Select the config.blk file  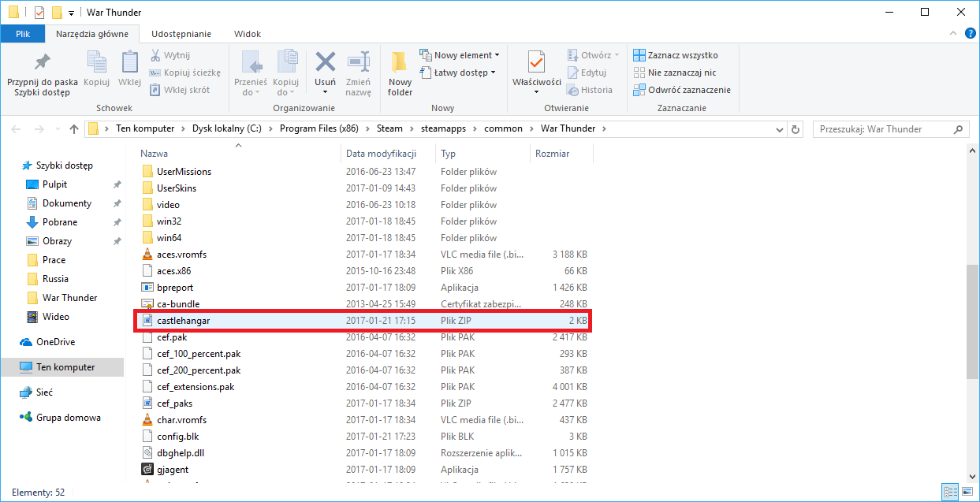(x=363, y=436)
